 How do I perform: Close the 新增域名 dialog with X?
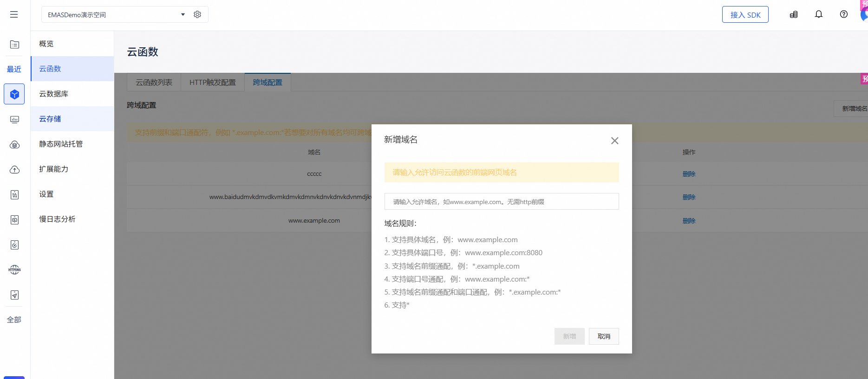[614, 141]
